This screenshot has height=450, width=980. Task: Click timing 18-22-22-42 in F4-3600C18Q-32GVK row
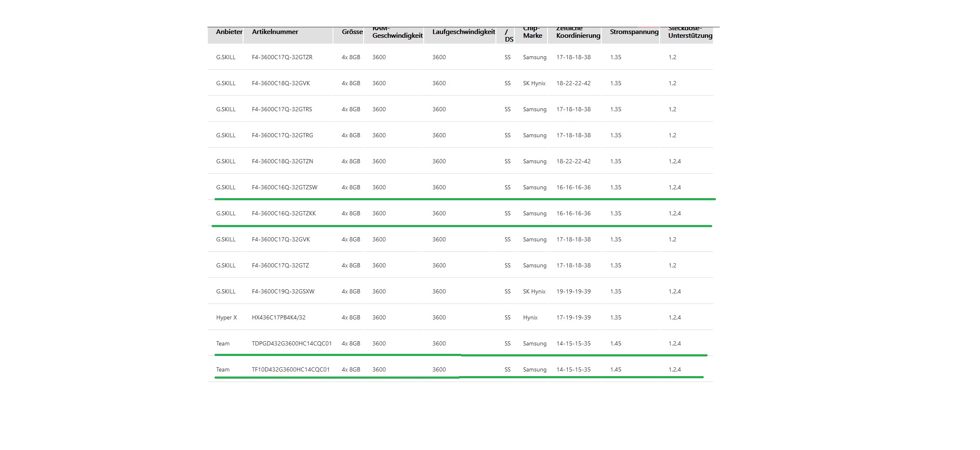click(574, 83)
